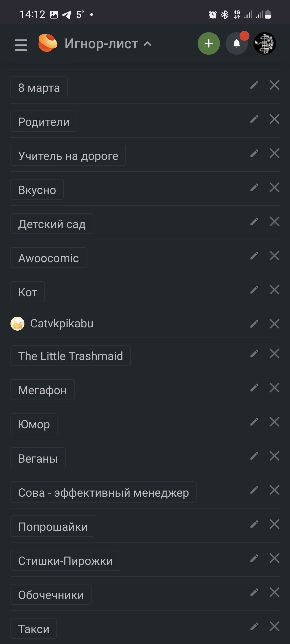The image size is (290, 644).
Task: Open the user profile avatar
Action: coord(264,43)
